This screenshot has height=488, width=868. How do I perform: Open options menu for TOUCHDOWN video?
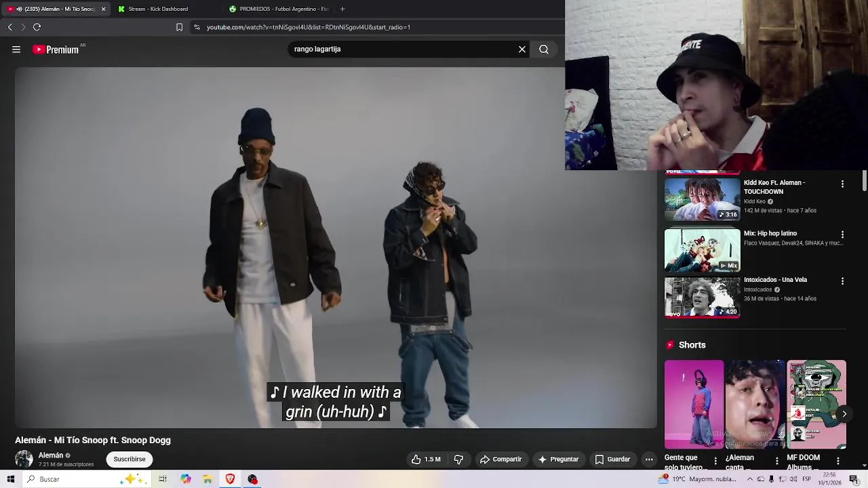[x=842, y=184]
